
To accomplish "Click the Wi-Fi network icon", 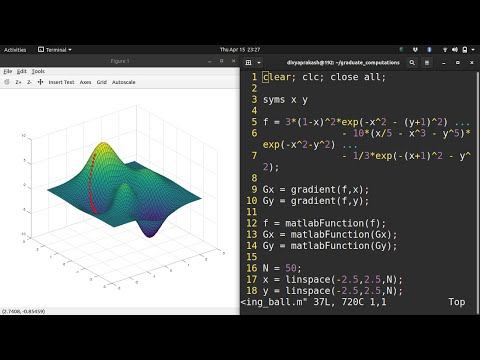I will pyautogui.click(x=445, y=50).
